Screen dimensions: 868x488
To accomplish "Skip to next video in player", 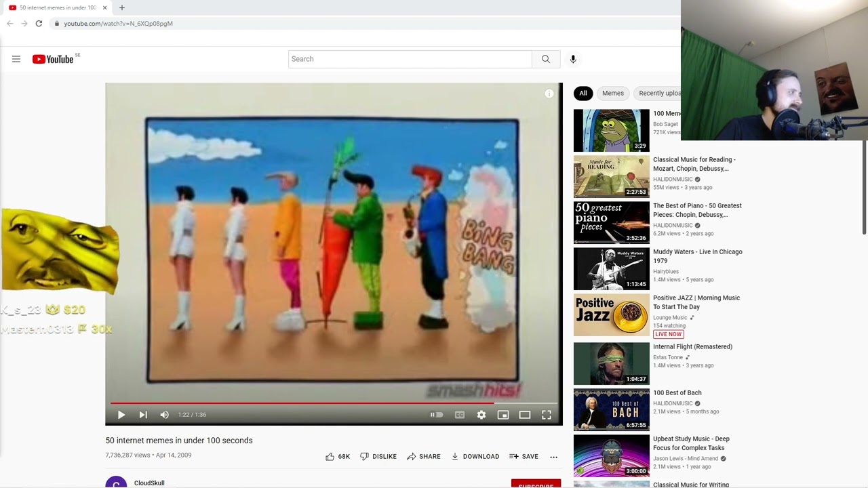I will (143, 415).
